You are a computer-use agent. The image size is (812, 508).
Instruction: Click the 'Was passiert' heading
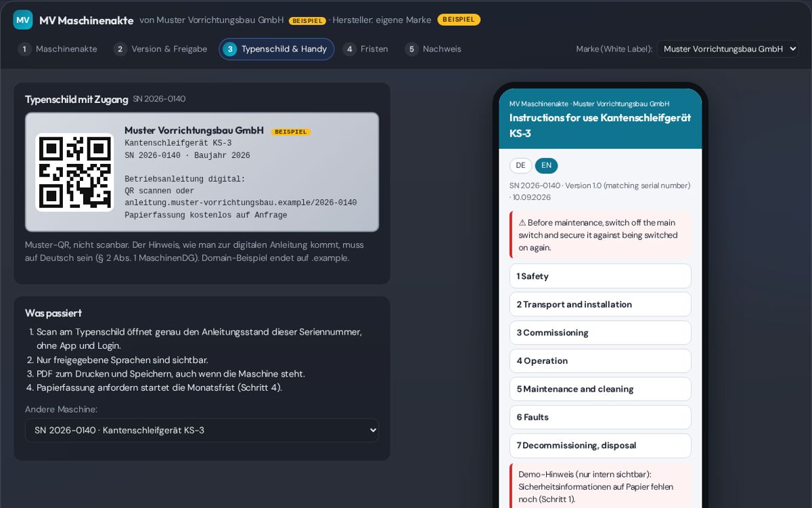coord(53,313)
